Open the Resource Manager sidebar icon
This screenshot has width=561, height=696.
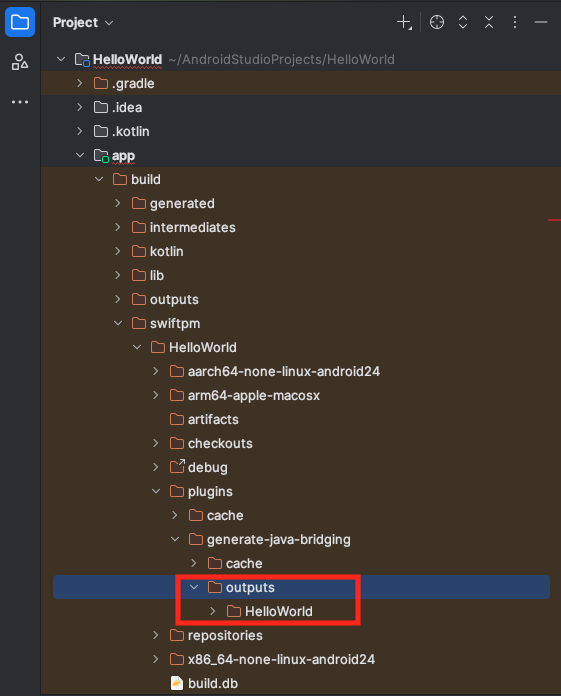point(20,62)
